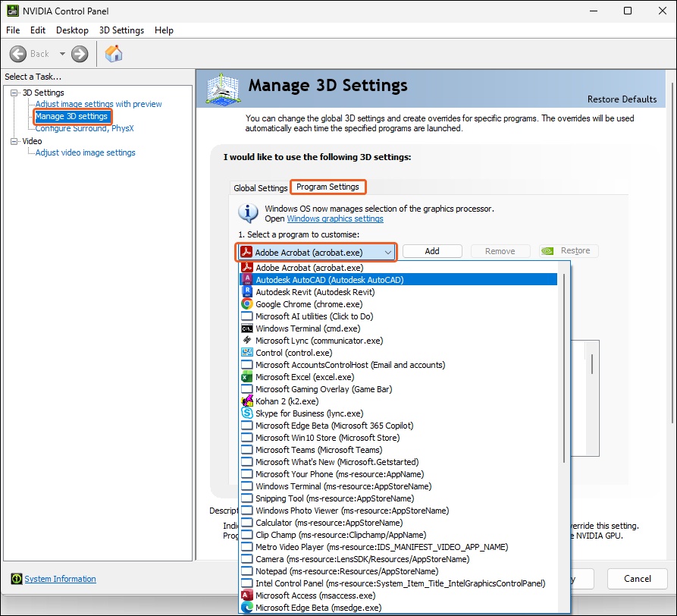This screenshot has width=677, height=616.
Task: Switch to the Global Settings tab
Action: [260, 188]
